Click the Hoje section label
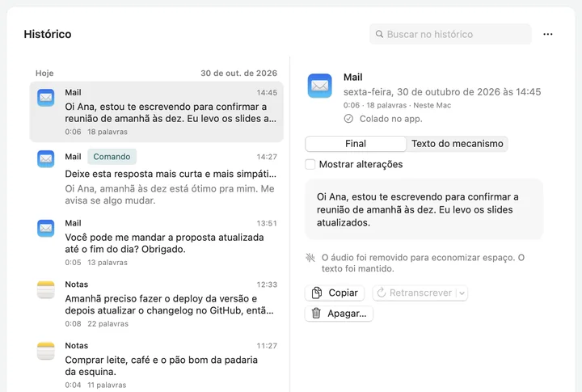Viewport: 582px width, 392px height. click(44, 73)
